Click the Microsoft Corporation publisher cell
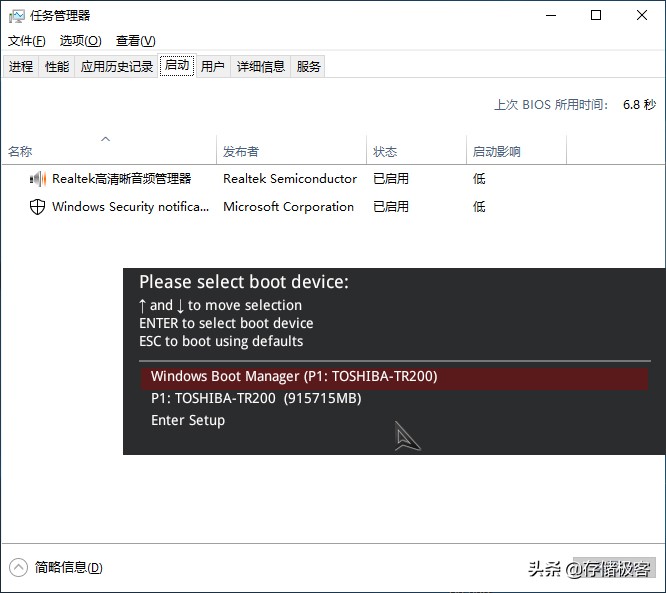This screenshot has height=593, width=666. tap(288, 207)
